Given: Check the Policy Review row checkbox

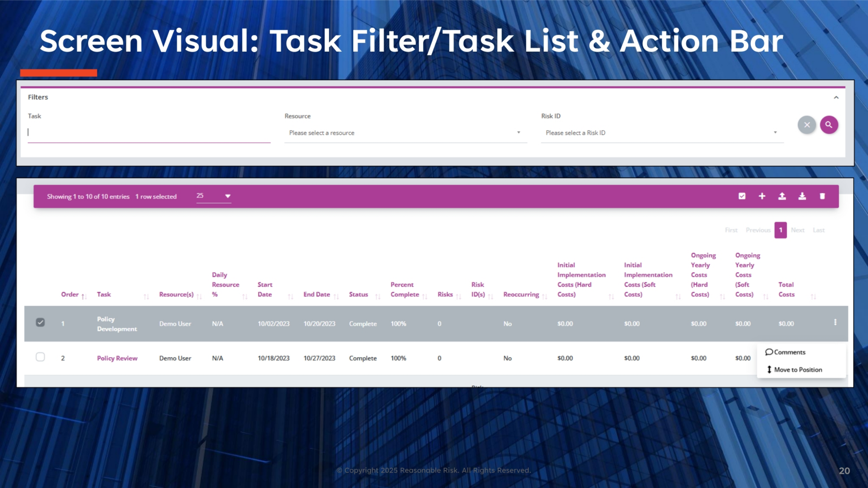Looking at the screenshot, I should (x=41, y=357).
